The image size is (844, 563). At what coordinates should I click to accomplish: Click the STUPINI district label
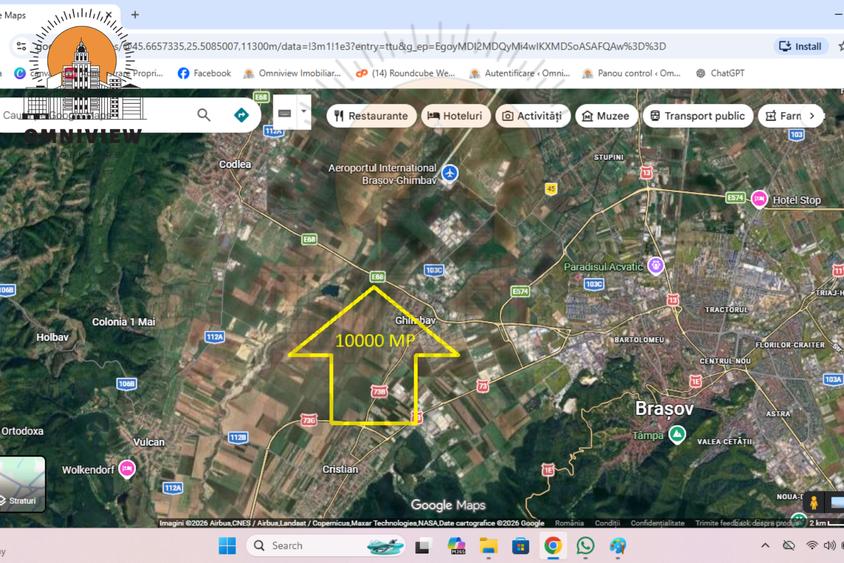608,157
